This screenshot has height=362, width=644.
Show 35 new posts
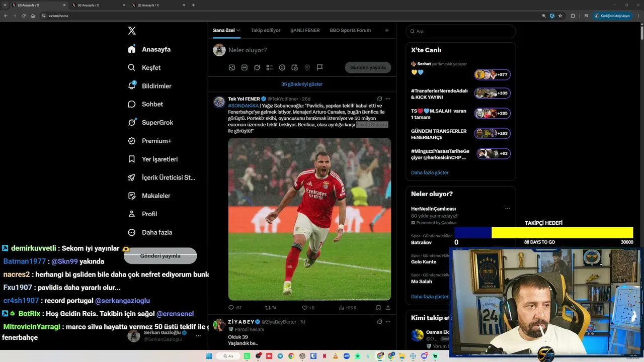(302, 84)
